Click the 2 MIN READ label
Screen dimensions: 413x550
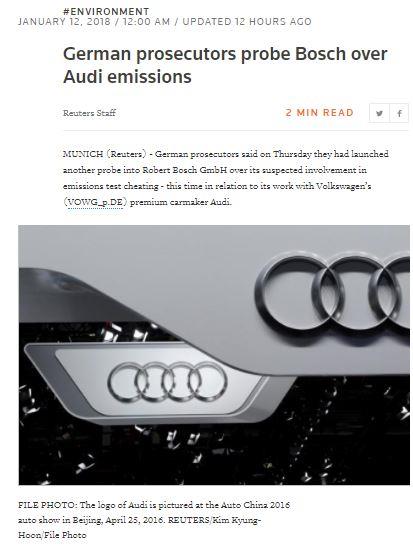point(319,113)
